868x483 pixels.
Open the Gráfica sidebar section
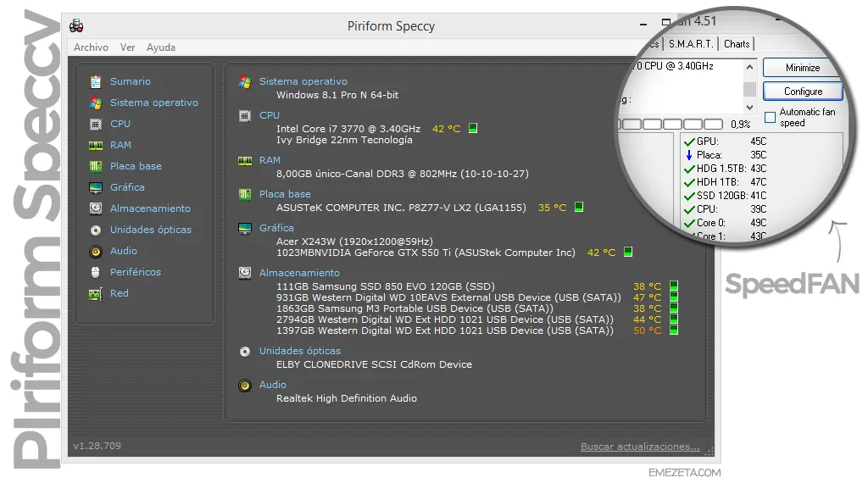point(127,187)
